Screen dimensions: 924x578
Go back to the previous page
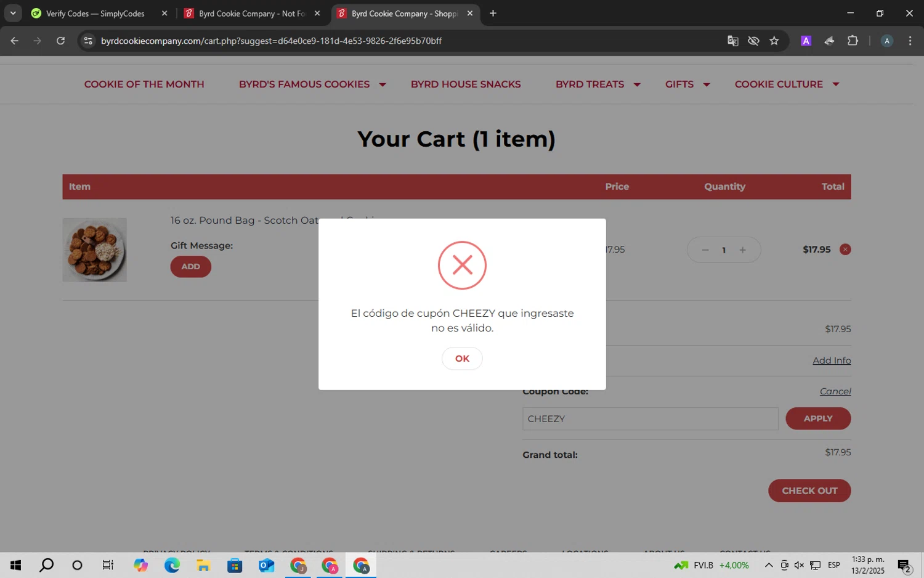tap(15, 41)
